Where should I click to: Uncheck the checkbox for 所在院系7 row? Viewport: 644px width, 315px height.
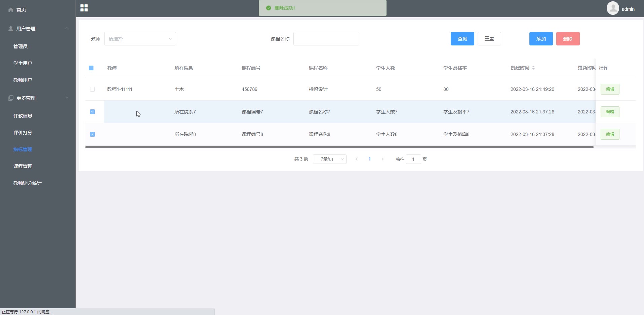pyautogui.click(x=92, y=112)
